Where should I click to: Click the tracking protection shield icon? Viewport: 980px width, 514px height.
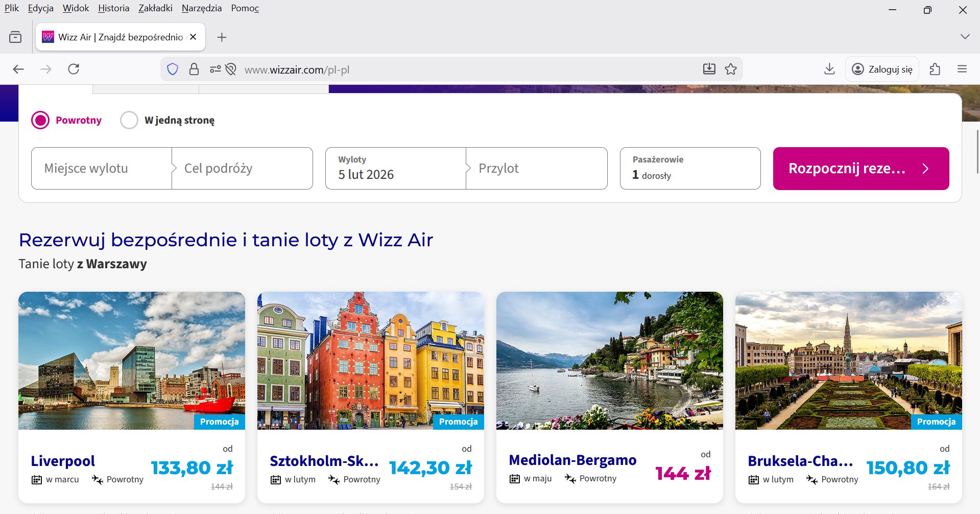[x=173, y=69]
